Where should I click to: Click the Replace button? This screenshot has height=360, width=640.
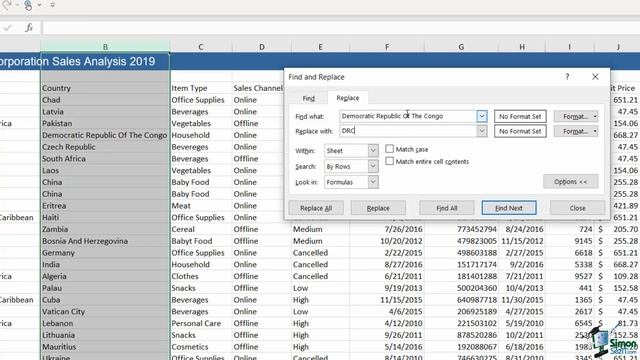click(x=378, y=208)
